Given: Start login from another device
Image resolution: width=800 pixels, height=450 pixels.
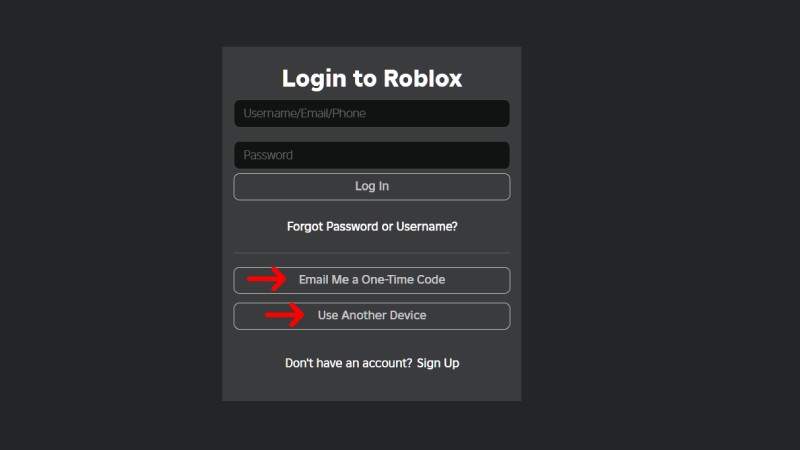Looking at the screenshot, I should [372, 316].
